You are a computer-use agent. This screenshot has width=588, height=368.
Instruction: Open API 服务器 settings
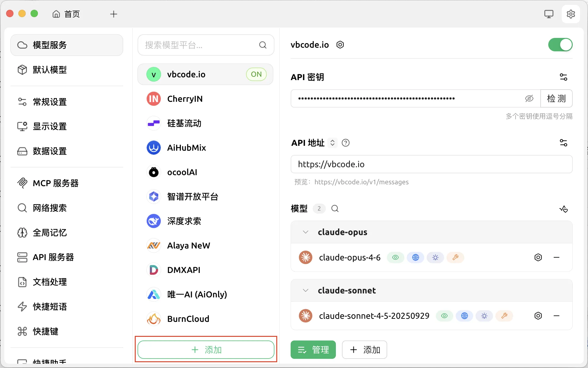[67, 257]
